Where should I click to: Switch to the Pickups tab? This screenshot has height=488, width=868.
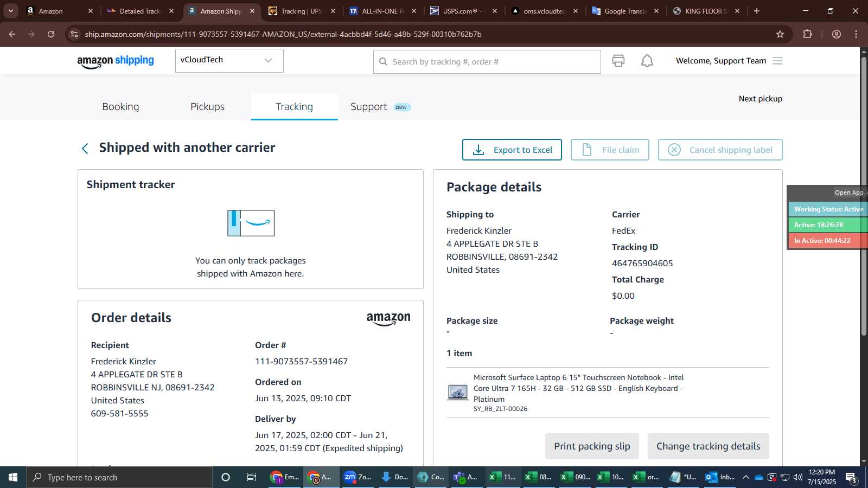click(x=207, y=107)
